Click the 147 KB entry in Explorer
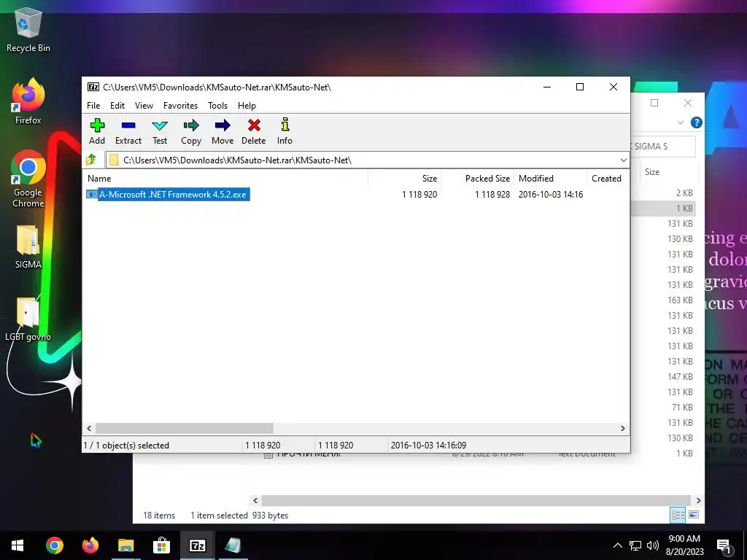The height and width of the screenshot is (560, 747). (680, 377)
